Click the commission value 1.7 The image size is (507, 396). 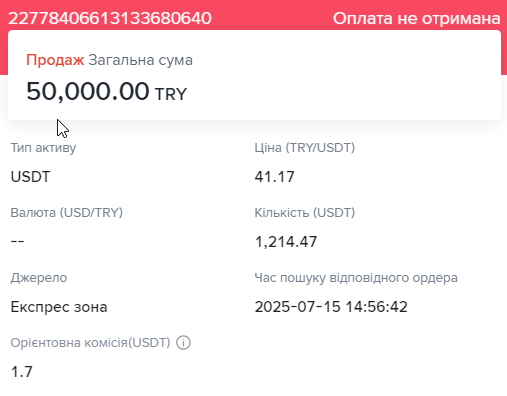[x=22, y=372]
